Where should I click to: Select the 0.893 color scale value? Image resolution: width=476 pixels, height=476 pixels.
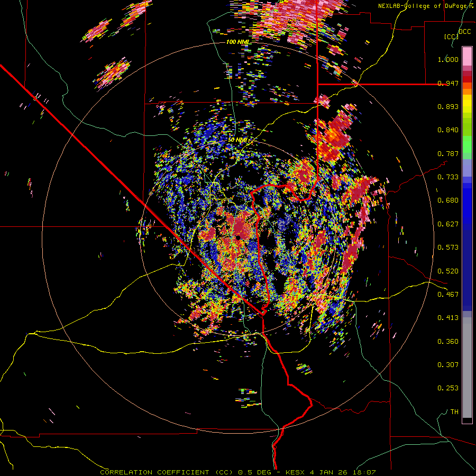(448, 106)
